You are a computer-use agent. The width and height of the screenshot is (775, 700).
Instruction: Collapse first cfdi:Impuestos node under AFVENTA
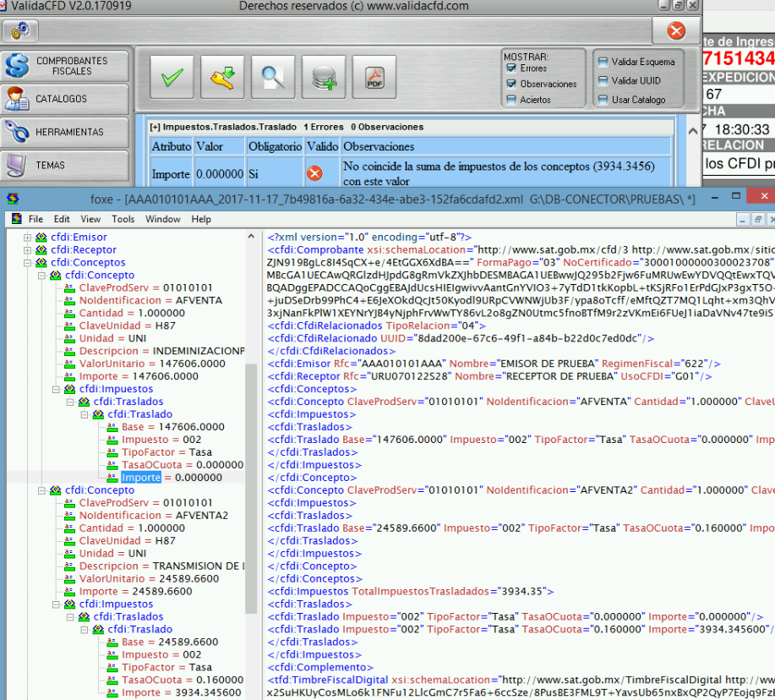tap(57, 389)
